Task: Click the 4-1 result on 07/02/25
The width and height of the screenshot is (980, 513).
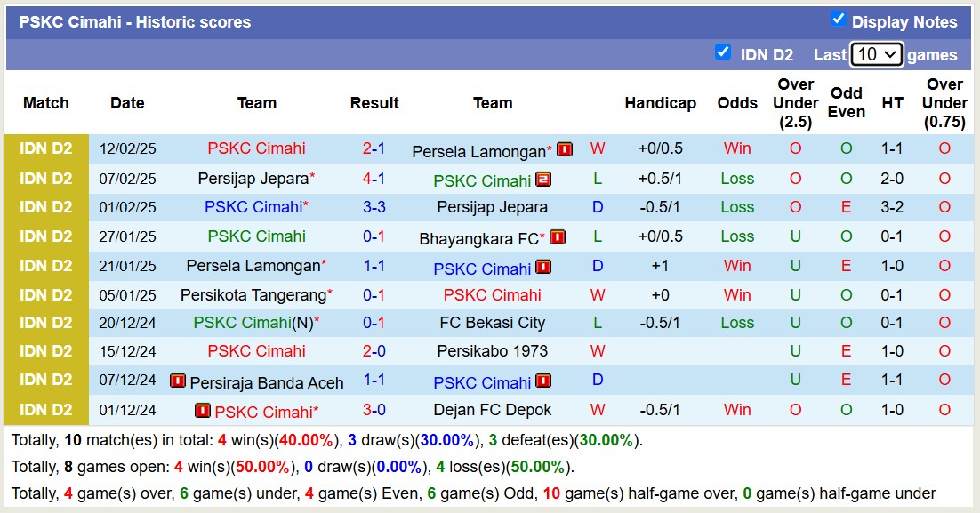Action: (x=374, y=178)
